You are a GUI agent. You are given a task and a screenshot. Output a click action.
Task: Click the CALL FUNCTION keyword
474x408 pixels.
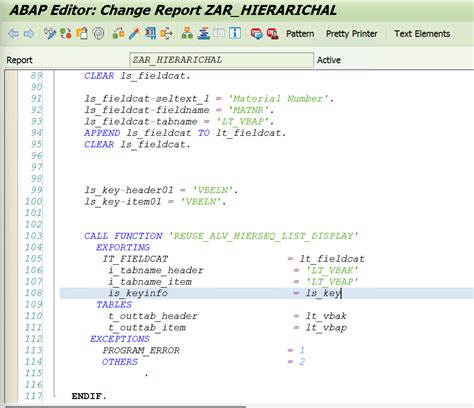pyautogui.click(x=123, y=236)
